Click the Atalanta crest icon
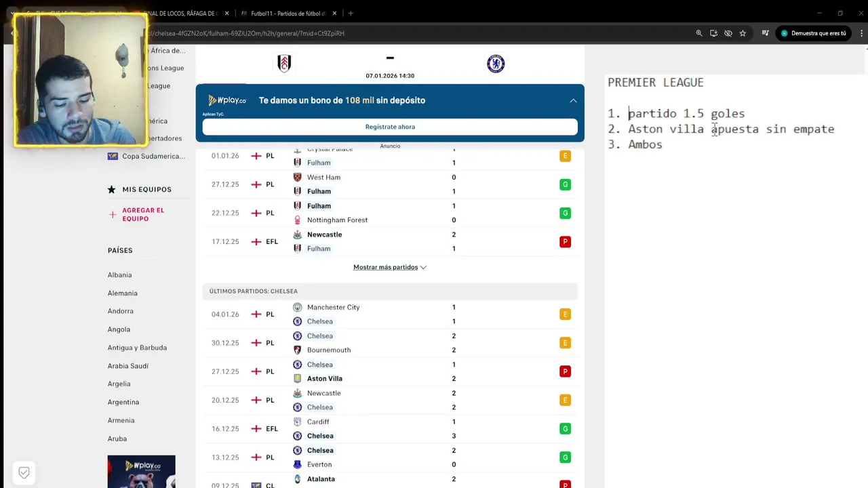This screenshot has height=488, width=868. (x=297, y=479)
